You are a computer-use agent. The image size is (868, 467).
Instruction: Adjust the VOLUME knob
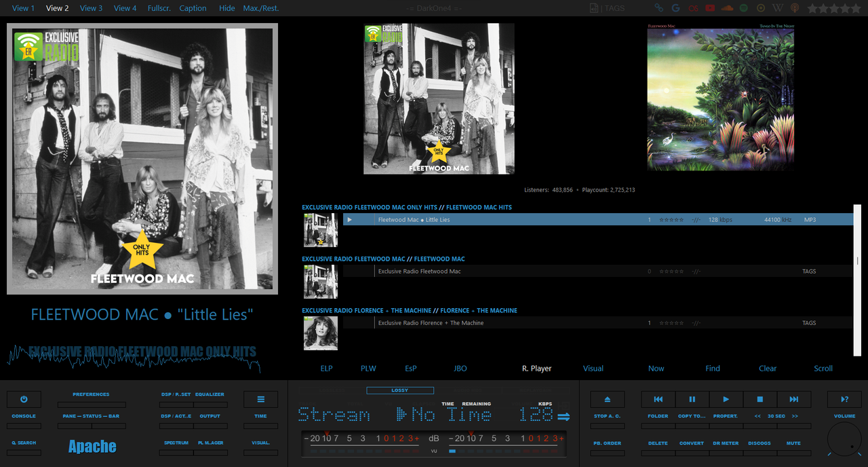(844, 438)
